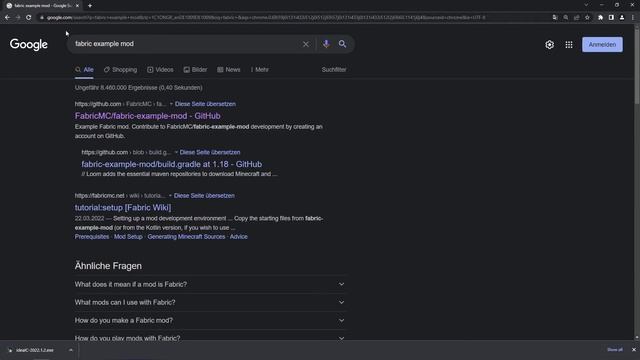Select the Alle results tab
640x360 pixels.
click(x=84, y=70)
